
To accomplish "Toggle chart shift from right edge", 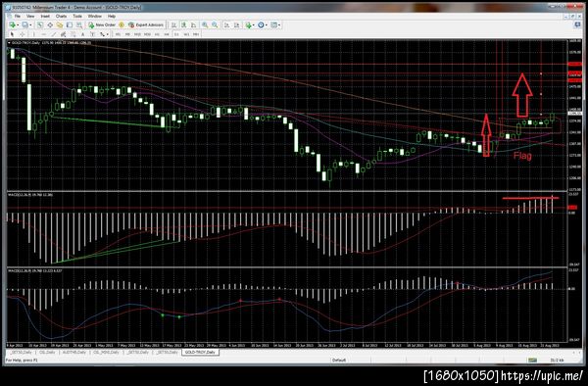I will [236, 24].
